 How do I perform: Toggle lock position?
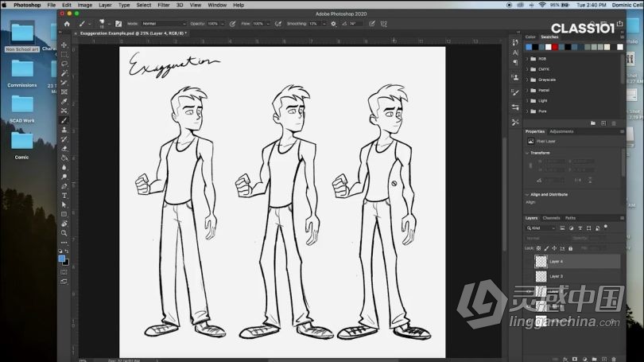554,248
